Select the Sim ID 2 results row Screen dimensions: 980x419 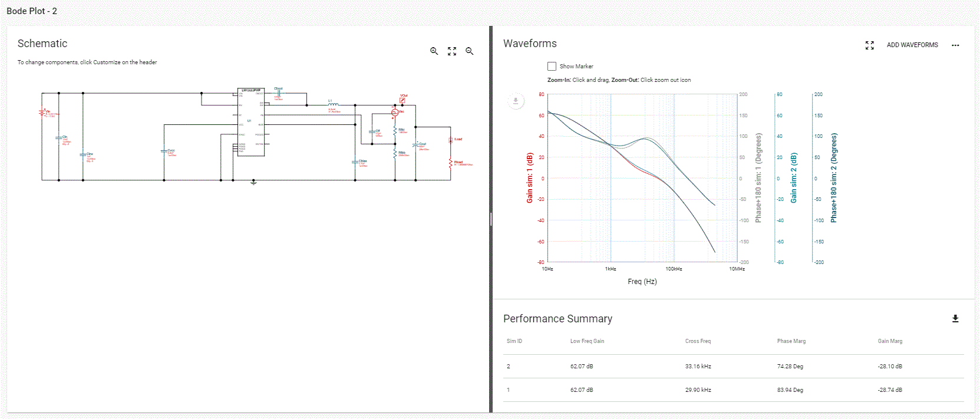coord(734,367)
